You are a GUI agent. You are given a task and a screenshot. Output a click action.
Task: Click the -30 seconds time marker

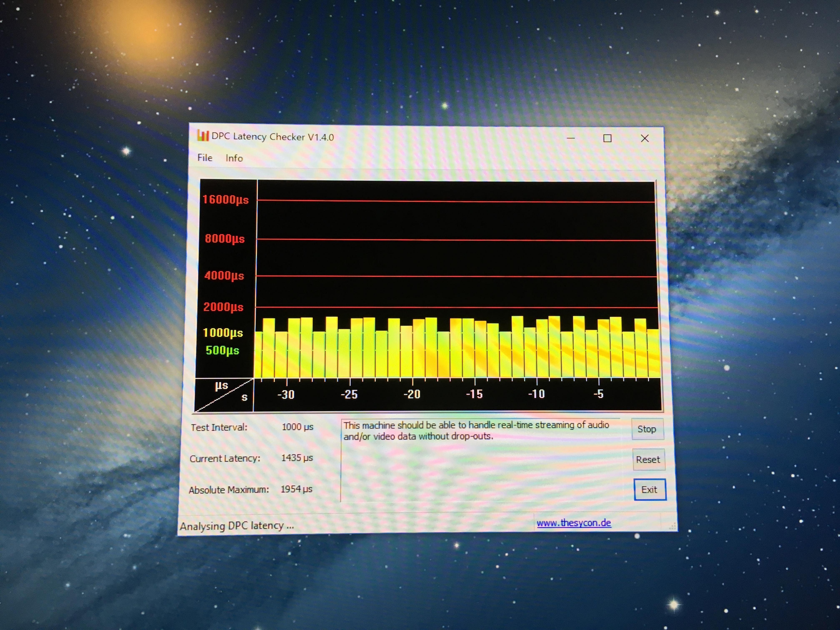pos(286,395)
